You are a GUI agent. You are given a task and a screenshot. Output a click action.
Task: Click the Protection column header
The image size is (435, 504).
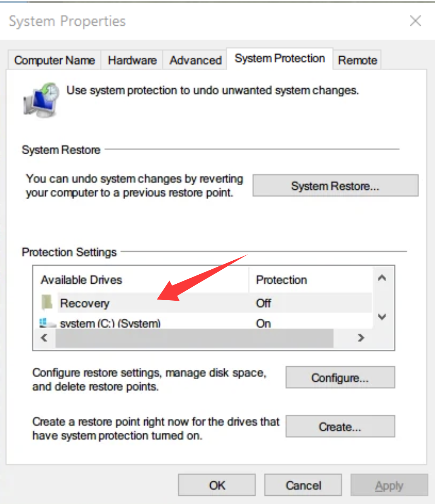281,280
